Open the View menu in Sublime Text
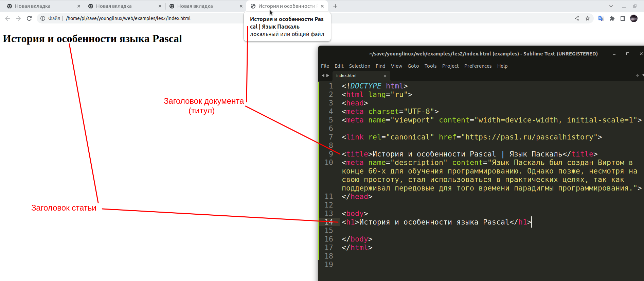The height and width of the screenshot is (281, 644). point(396,66)
